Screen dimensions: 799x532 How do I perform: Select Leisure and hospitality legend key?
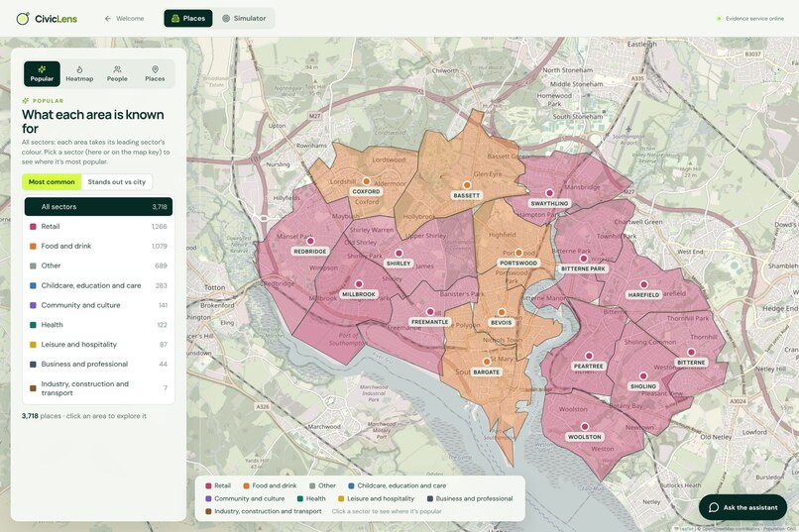pyautogui.click(x=376, y=499)
